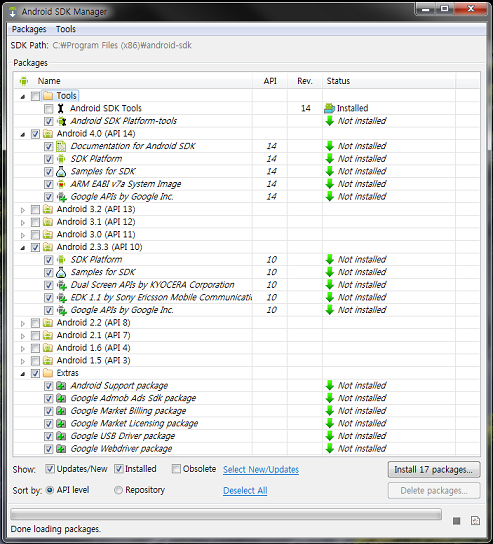This screenshot has height=544, width=493.
Task: Click the Dual Screen APIs KYOCERA icon
Action: [x=61, y=285]
